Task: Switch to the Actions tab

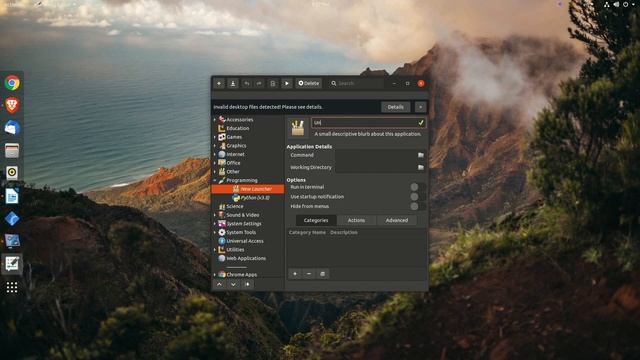Action: [x=356, y=220]
